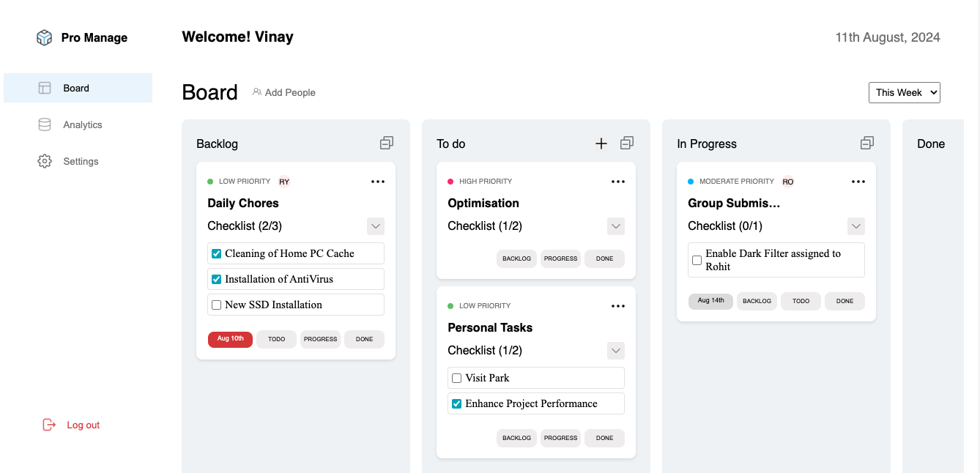
Task: Open three-dot menu on Optimisation card
Action: [618, 182]
